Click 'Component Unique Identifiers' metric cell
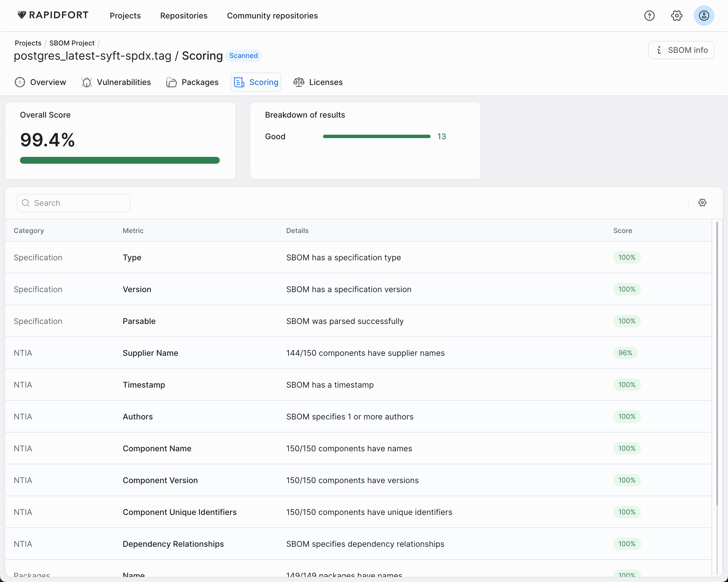 [x=179, y=512]
